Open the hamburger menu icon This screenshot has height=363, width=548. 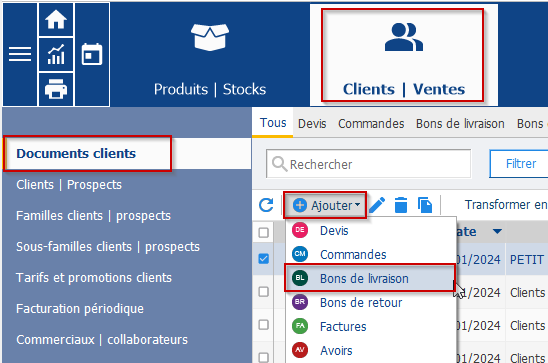point(20,54)
